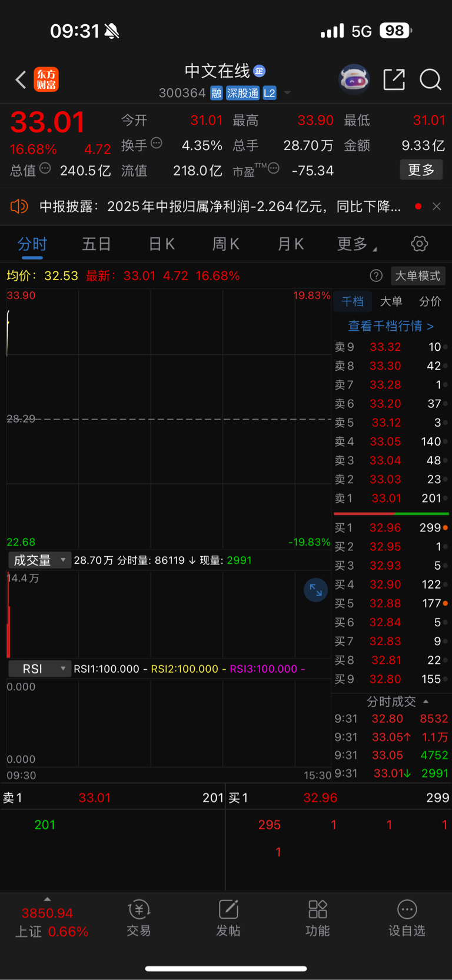Select the 千档 order book tab
This screenshot has width=452, height=980.
pos(353,301)
